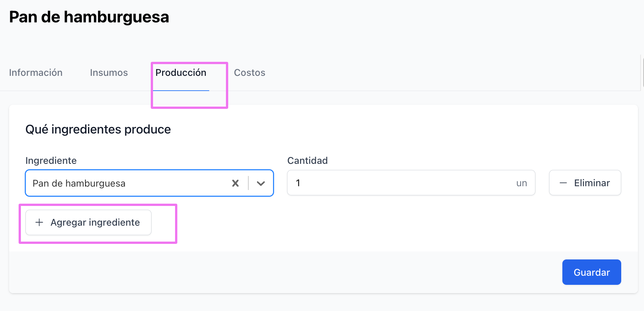Go to the Costos tab
This screenshot has width=644, height=311.
pos(249,73)
